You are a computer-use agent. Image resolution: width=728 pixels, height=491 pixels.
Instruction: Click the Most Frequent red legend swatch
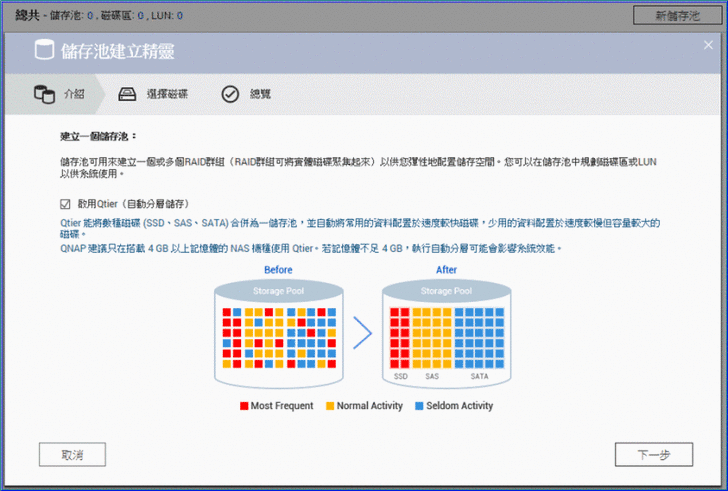(x=244, y=406)
